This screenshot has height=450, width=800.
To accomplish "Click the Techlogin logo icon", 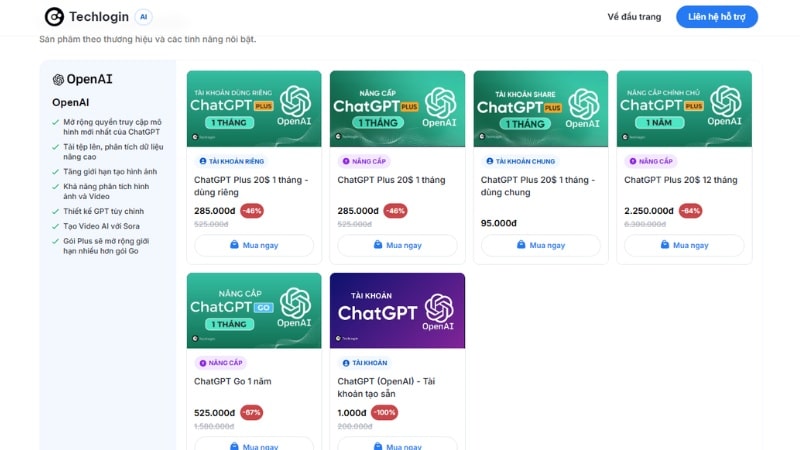I will 54,17.
